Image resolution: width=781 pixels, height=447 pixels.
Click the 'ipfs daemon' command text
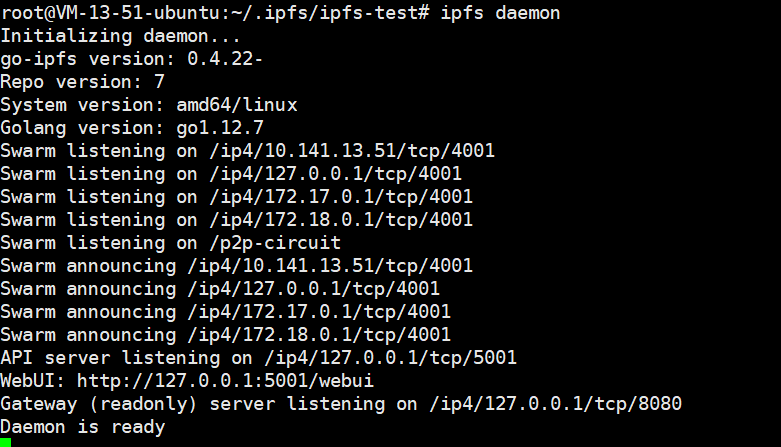[x=500, y=13]
